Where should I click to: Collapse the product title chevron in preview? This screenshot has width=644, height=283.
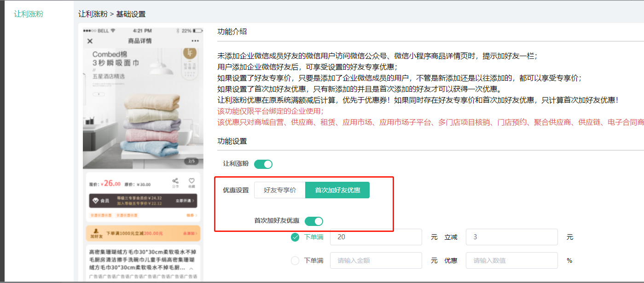click(191, 268)
